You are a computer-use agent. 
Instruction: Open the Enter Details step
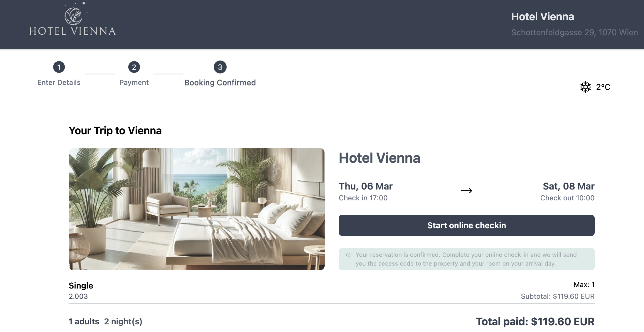(x=59, y=83)
